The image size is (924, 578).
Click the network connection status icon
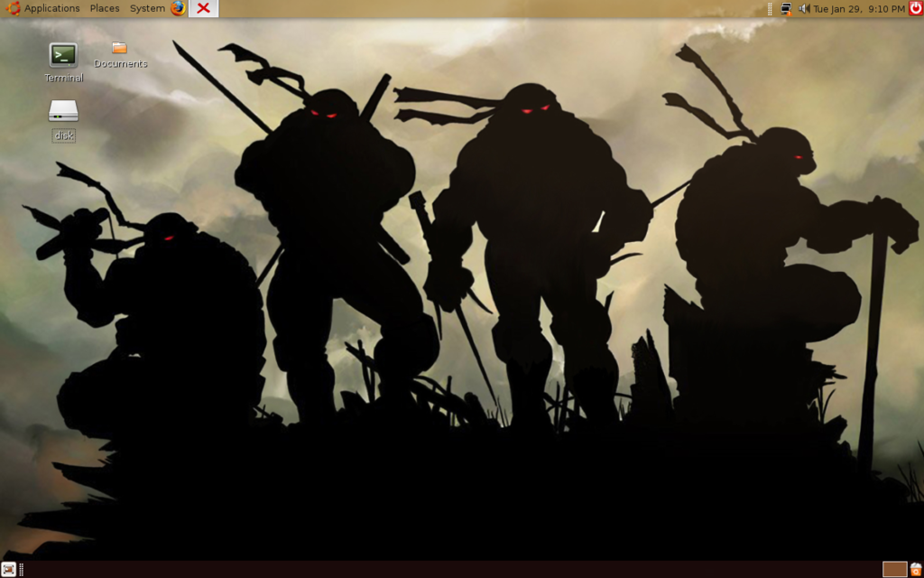(786, 8)
